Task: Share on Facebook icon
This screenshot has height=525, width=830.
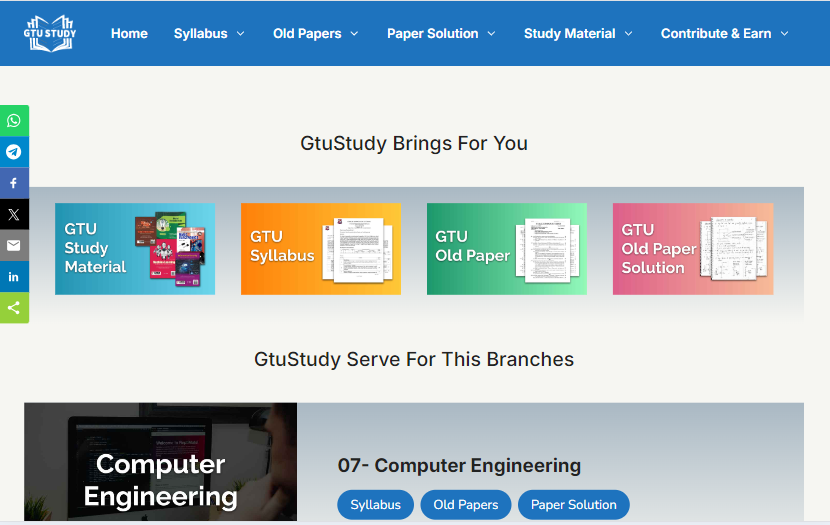Action: pos(14,183)
